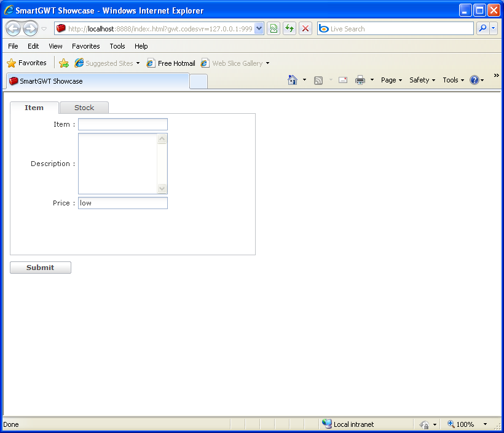Open the search provider options dropdown
Viewport: 504px width, 433px height.
pyautogui.click(x=494, y=29)
